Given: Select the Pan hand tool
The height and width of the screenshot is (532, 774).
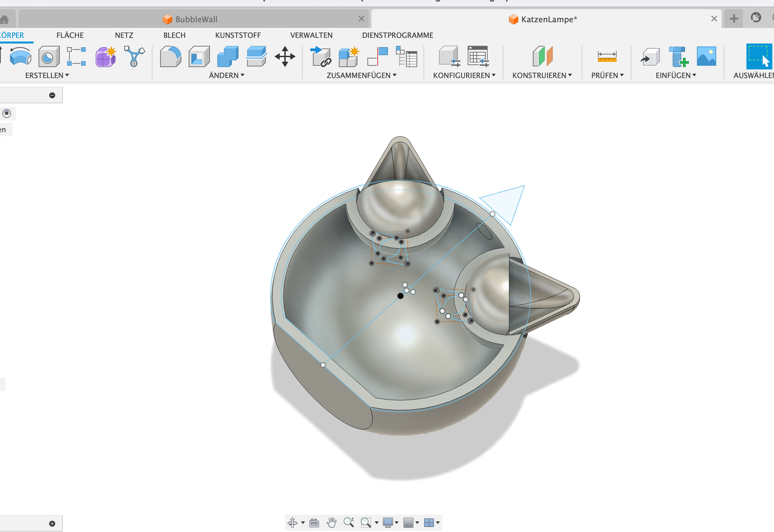Looking at the screenshot, I should click(x=331, y=522).
